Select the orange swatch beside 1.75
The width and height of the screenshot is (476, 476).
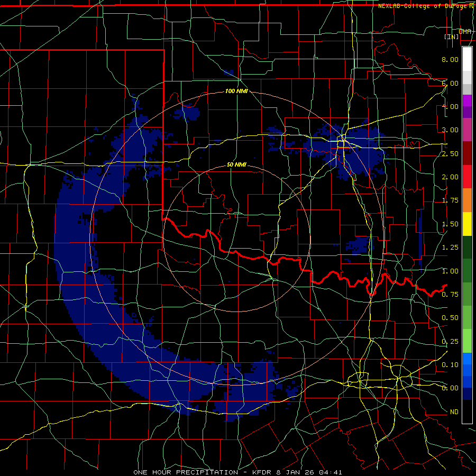pyautogui.click(x=467, y=200)
